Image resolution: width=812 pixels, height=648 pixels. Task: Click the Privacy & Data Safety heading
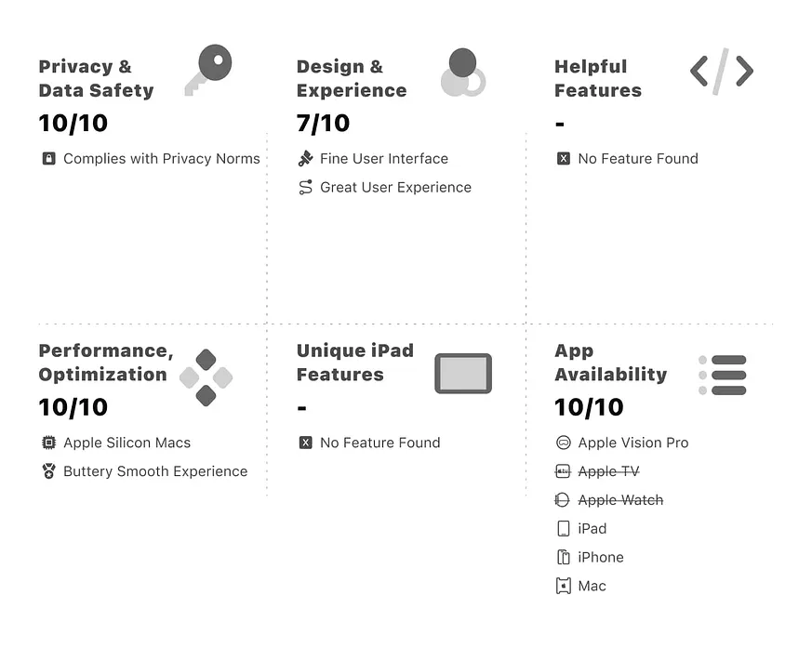pos(97,78)
